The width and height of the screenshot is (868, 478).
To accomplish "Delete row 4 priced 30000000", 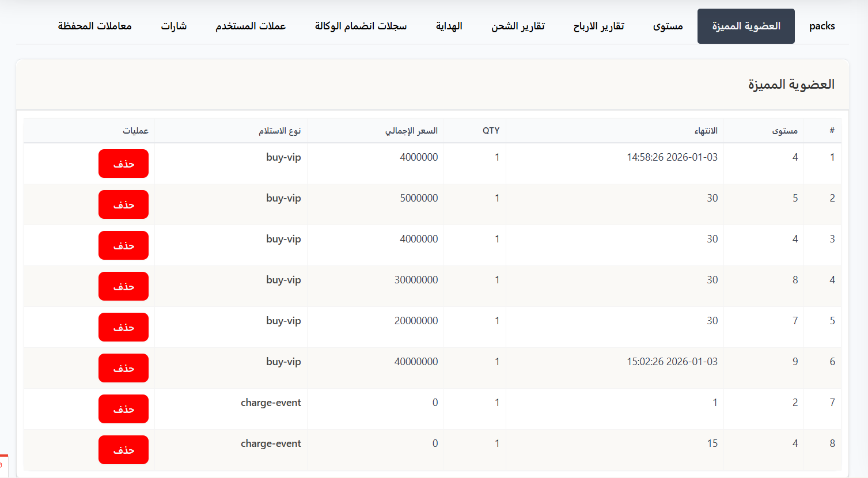I will pyautogui.click(x=123, y=286).
